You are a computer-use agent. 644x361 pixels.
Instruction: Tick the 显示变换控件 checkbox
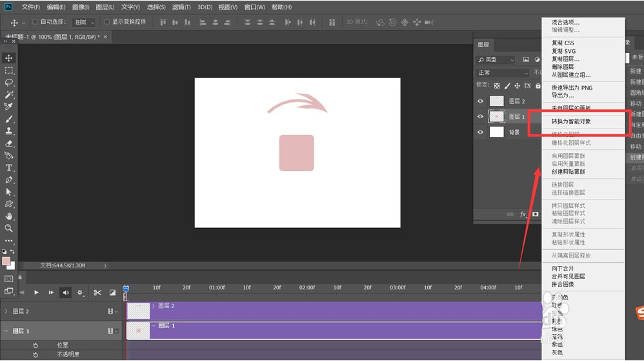(107, 22)
